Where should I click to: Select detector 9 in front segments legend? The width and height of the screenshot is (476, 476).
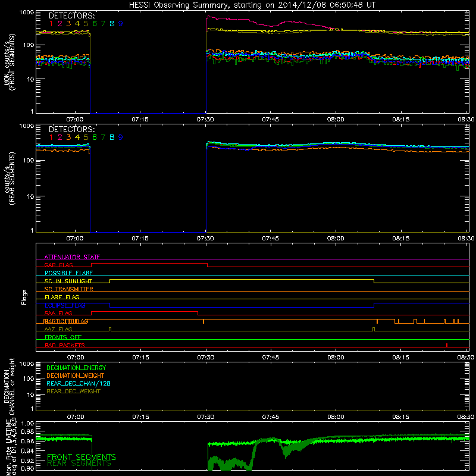coord(121,24)
